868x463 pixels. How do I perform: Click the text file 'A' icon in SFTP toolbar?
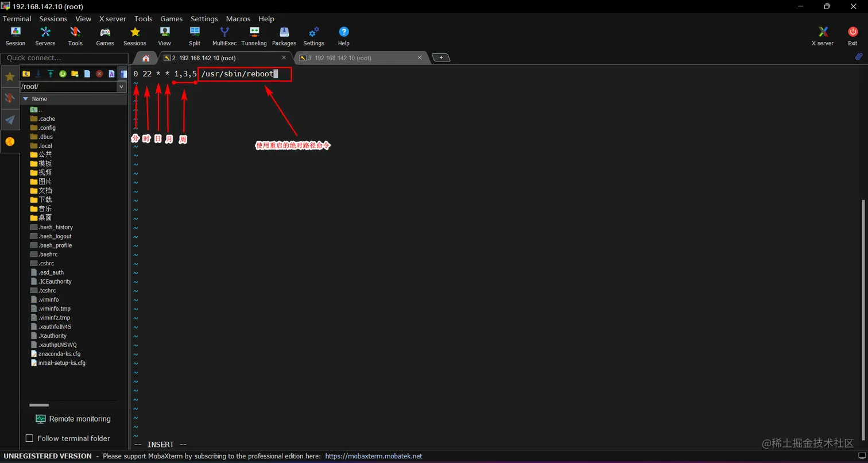click(111, 74)
